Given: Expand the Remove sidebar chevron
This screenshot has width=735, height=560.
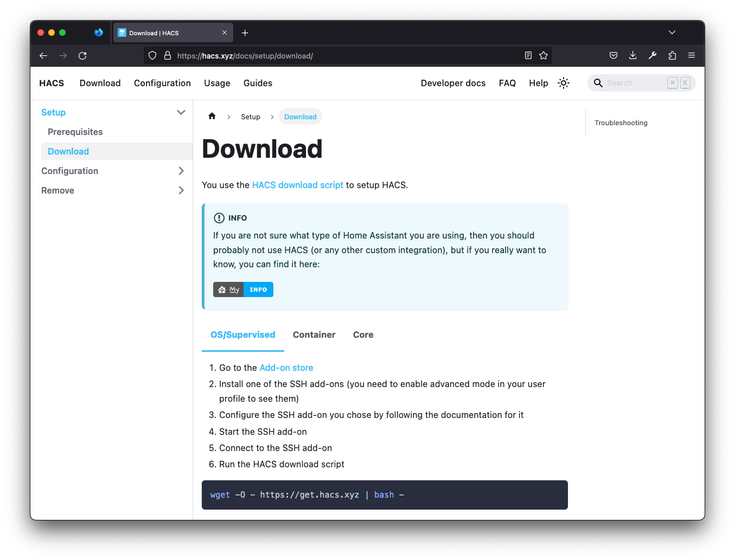Looking at the screenshot, I should pyautogui.click(x=181, y=190).
